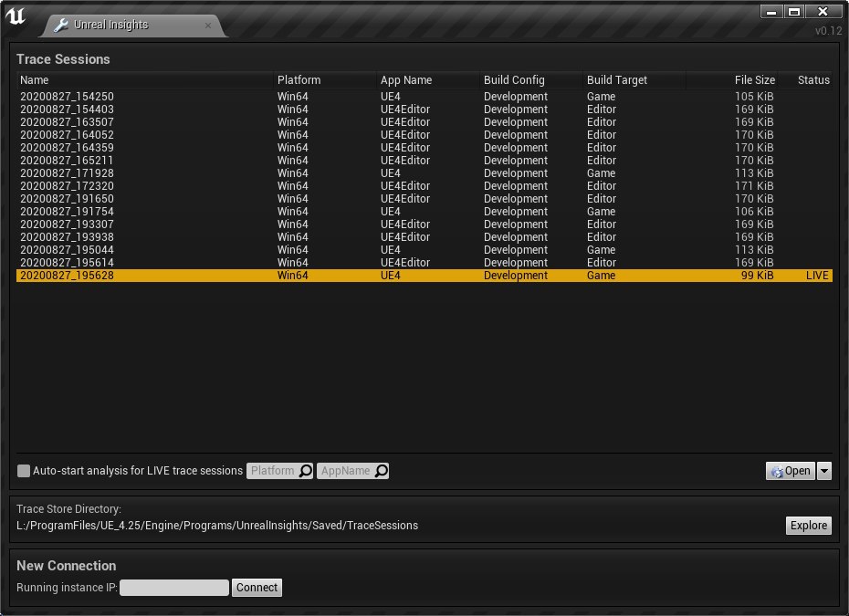Select session 20200827_195044

(x=424, y=249)
